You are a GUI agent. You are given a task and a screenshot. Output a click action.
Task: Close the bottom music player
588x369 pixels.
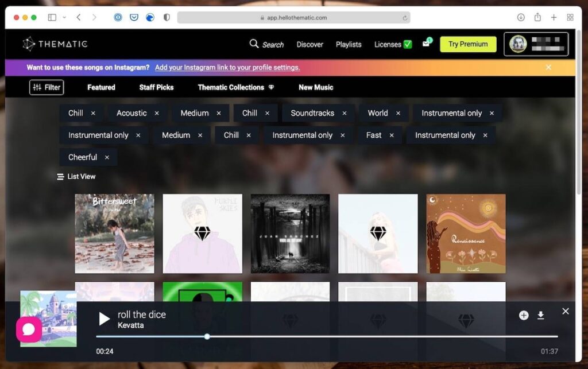pos(566,311)
